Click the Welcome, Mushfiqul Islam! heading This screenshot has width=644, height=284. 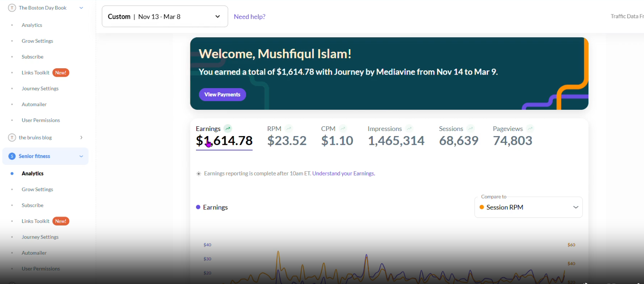point(275,54)
